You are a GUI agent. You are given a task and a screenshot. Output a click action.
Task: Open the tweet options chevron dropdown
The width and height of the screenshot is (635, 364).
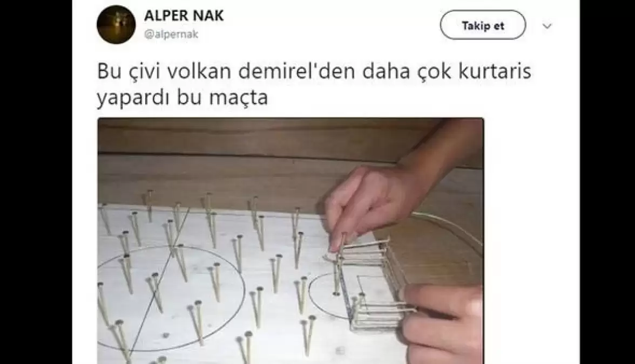point(547,26)
